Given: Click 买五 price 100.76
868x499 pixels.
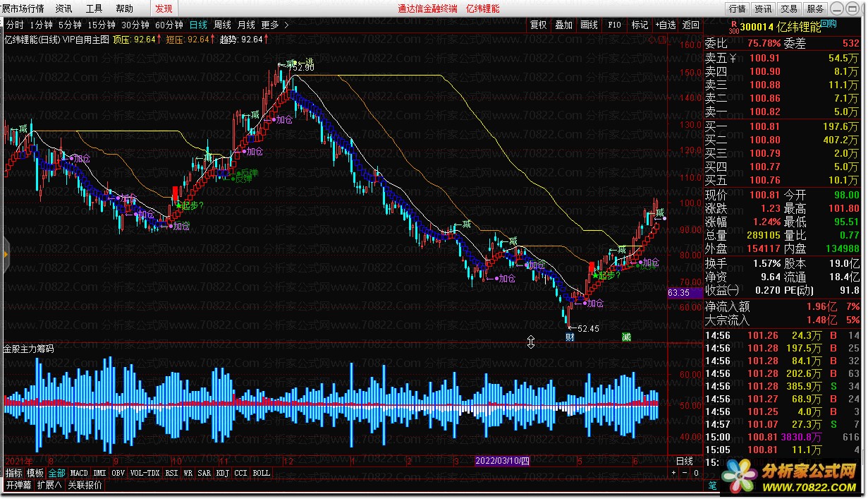Looking at the screenshot, I should tap(764, 181).
